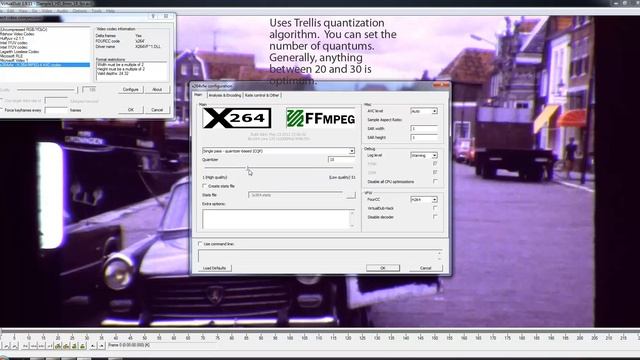Click Configure in the compression dialog
The image size is (640, 360).
131,89
